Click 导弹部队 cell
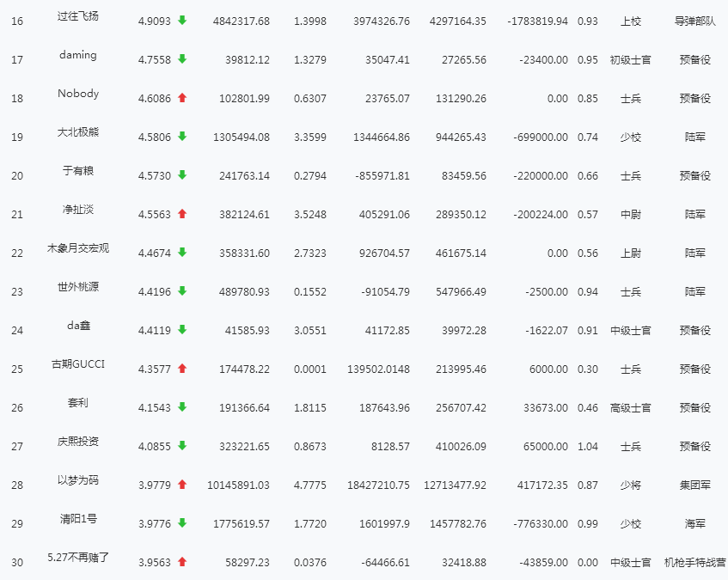The height and width of the screenshot is (580, 728). (x=695, y=21)
